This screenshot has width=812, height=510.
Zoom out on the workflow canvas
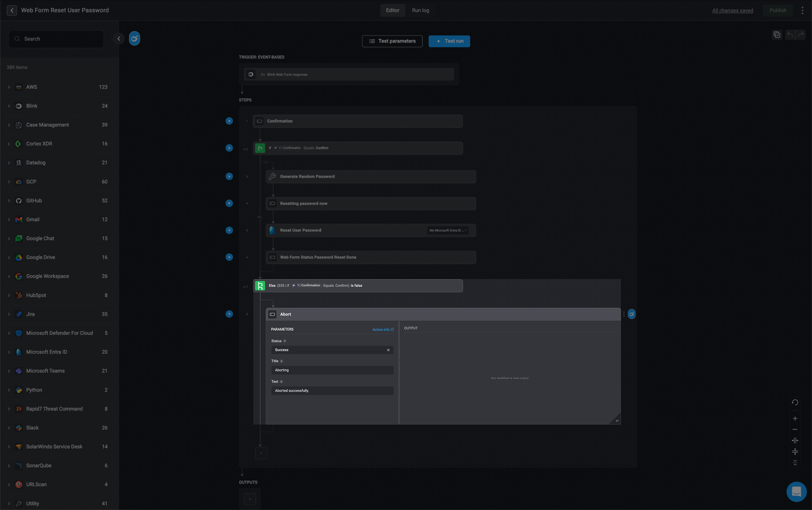(x=795, y=430)
